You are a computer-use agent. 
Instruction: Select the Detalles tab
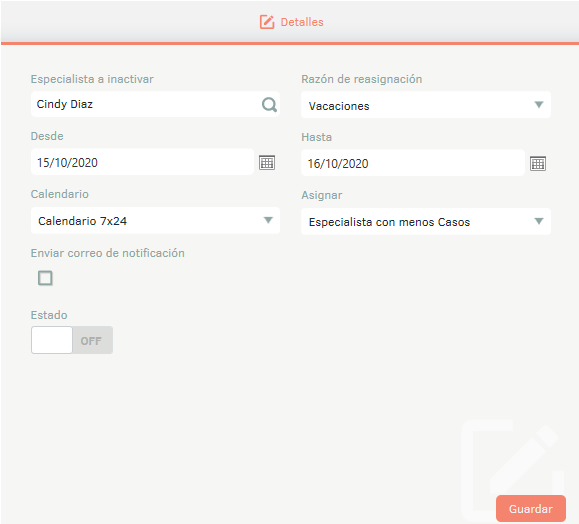291,22
